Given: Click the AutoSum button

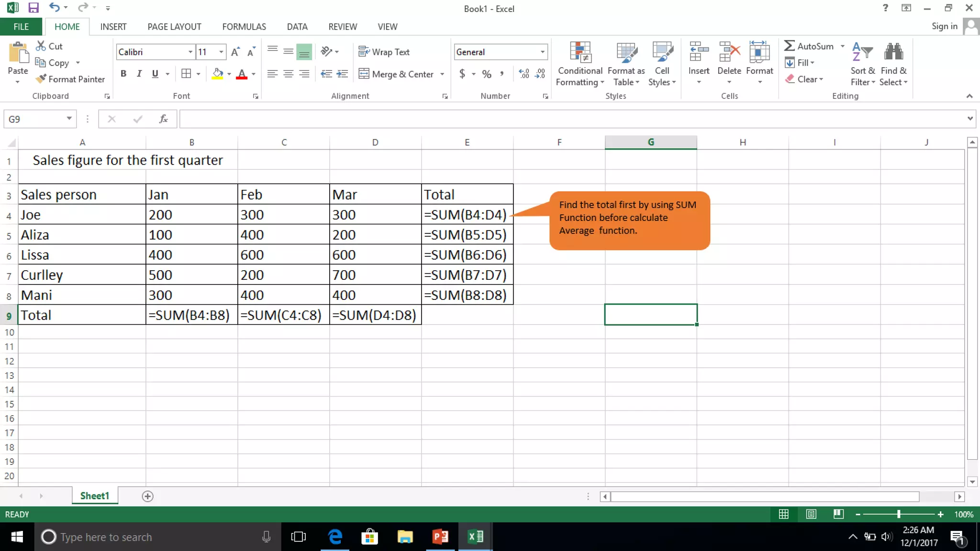Looking at the screenshot, I should click(x=809, y=46).
